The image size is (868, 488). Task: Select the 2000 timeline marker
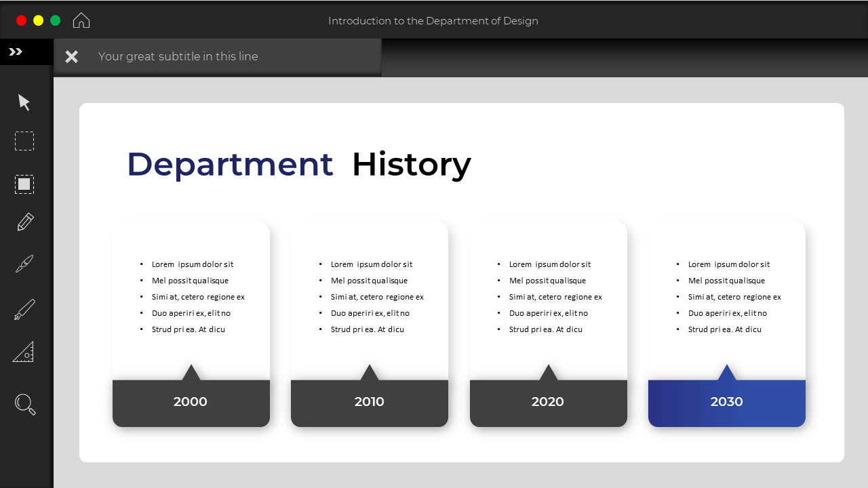pyautogui.click(x=191, y=401)
